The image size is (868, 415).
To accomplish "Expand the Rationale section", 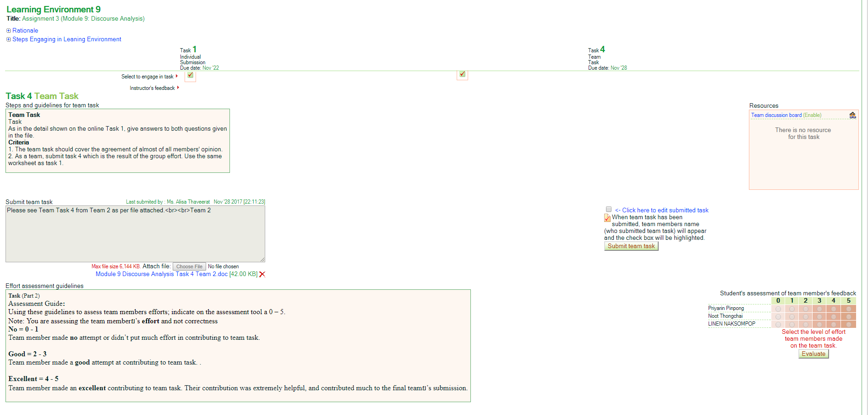I will pos(25,31).
